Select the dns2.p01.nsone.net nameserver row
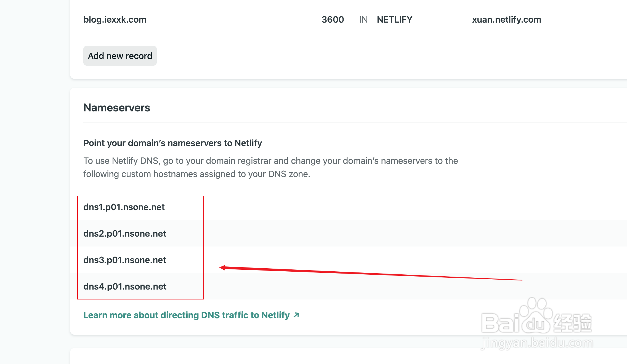The height and width of the screenshot is (364, 627). (124, 234)
